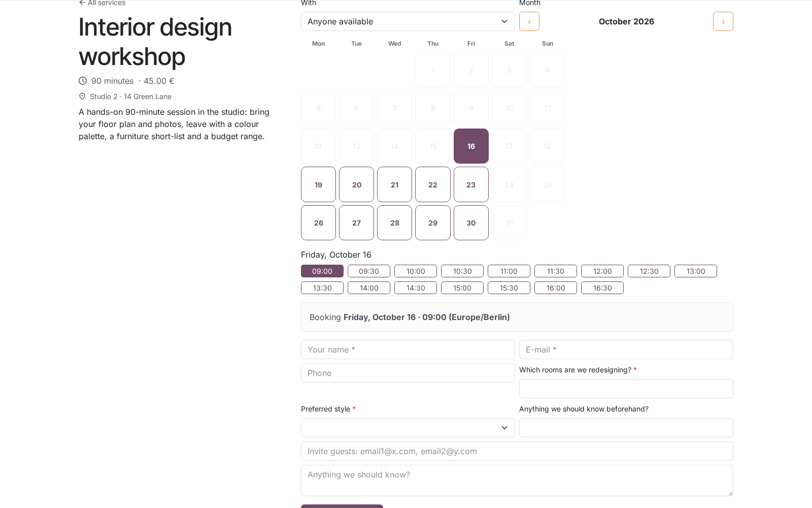Select the 13:30 time slot
This screenshot has width=812, height=508.
(x=322, y=288)
